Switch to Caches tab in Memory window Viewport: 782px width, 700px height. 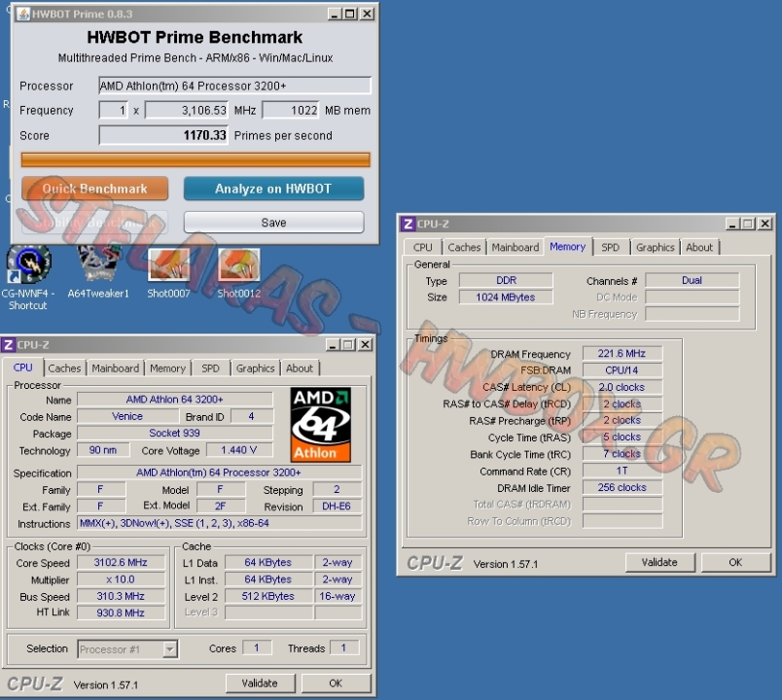click(464, 247)
